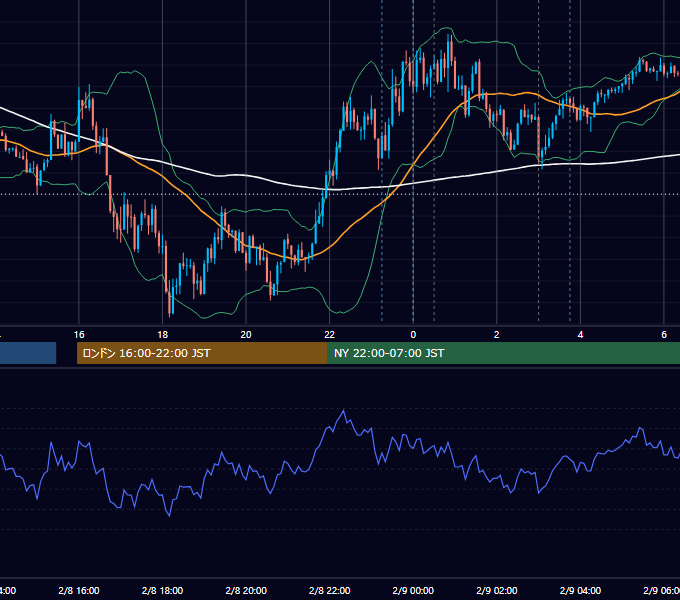Select the '0' hour axis label

click(413, 335)
